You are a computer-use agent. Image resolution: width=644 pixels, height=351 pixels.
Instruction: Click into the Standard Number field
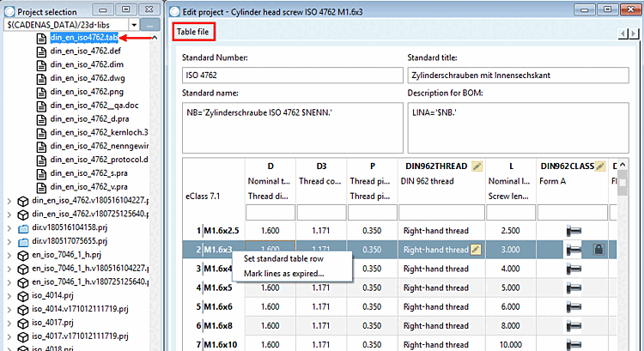[x=293, y=76]
